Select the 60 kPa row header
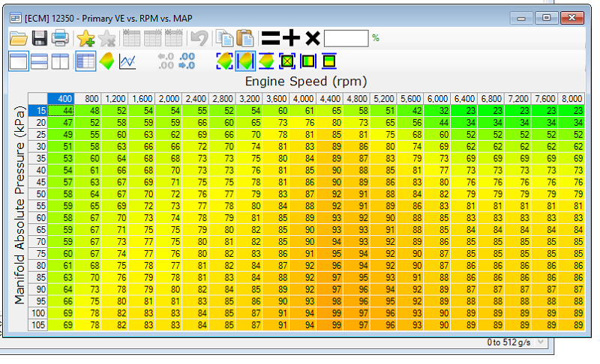This screenshot has width=600, height=364. point(38,218)
